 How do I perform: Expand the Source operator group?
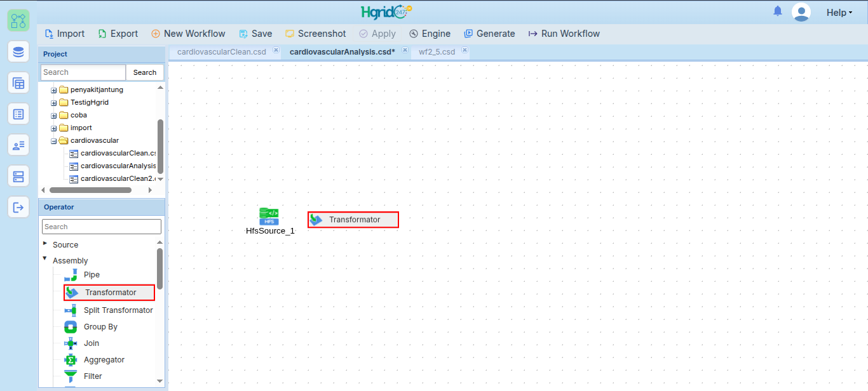click(x=45, y=244)
